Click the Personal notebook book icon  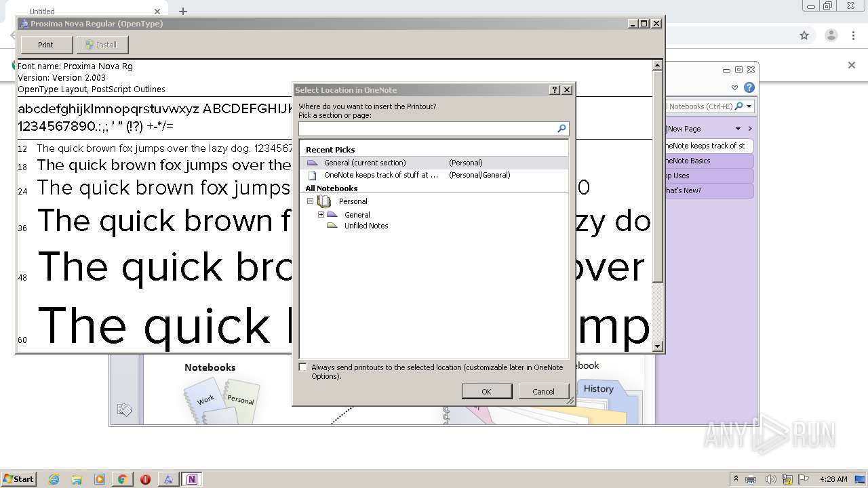point(324,201)
